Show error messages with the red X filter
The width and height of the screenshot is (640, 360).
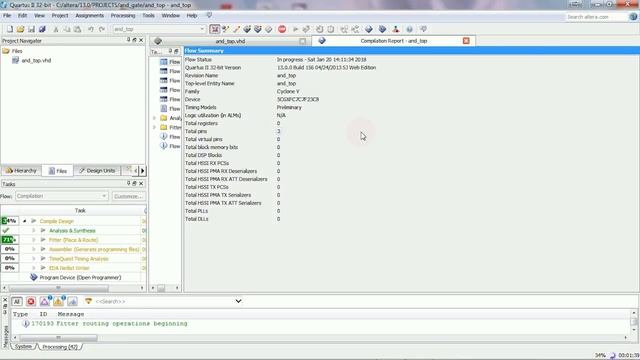(31, 302)
